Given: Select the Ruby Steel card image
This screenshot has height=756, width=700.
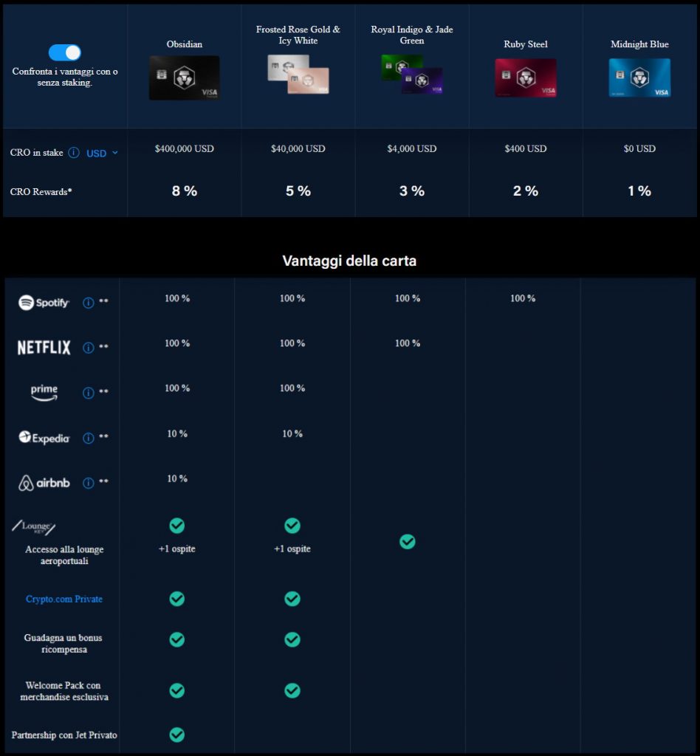Looking at the screenshot, I should [525, 78].
